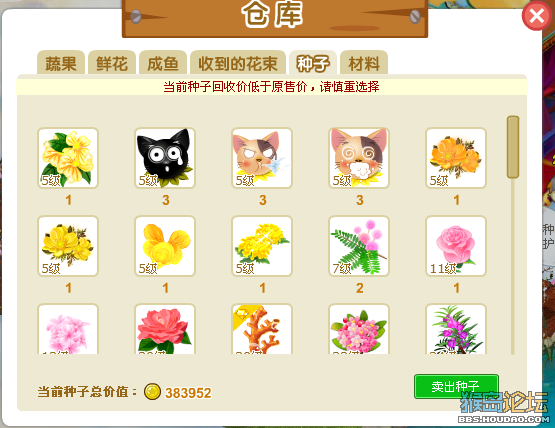This screenshot has width=555, height=428.
Task: Select the angry sneezing cat seed
Action: pos(262,158)
